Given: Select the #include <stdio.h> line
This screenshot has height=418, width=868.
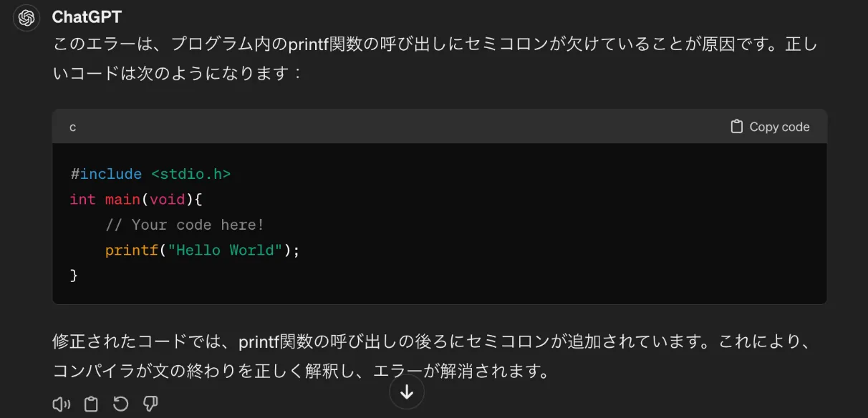Looking at the screenshot, I should point(150,173).
